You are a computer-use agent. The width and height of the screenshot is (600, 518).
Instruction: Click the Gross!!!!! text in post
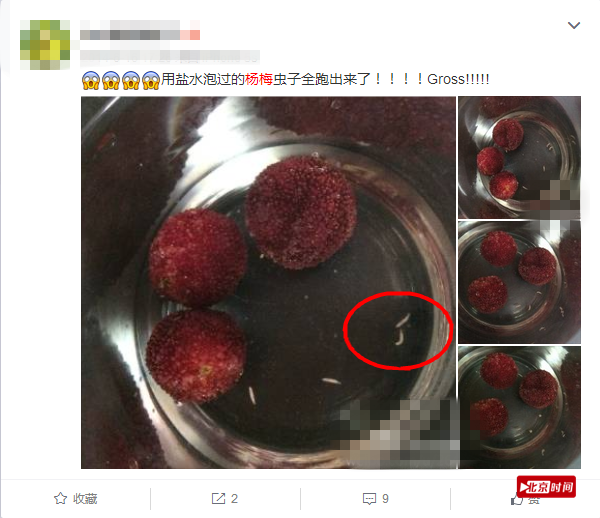[x=458, y=79]
